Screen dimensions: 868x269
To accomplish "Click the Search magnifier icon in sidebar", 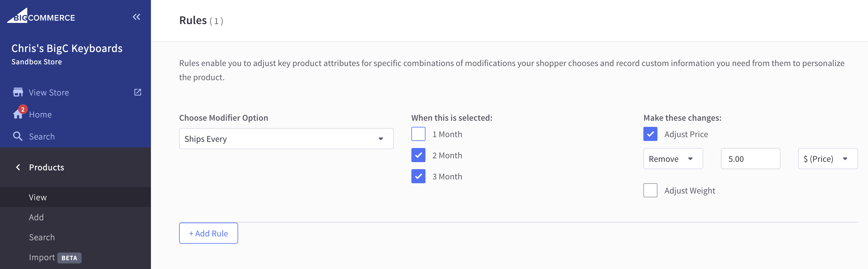I will [18, 136].
